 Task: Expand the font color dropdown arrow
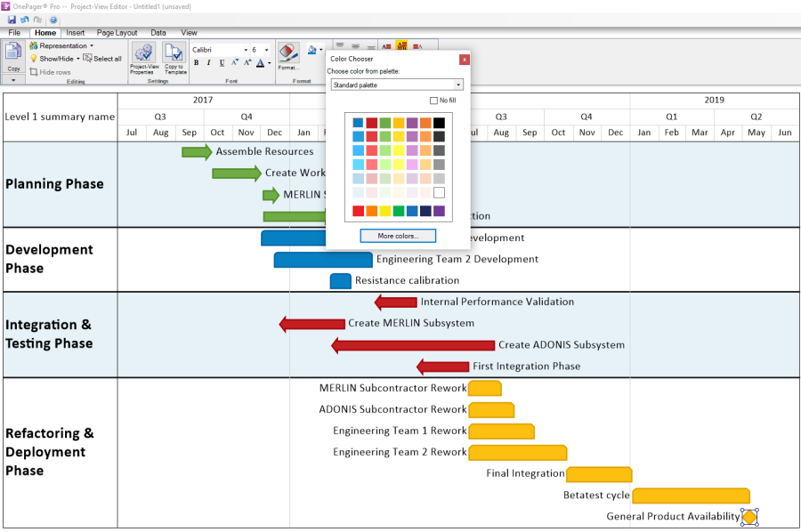pos(269,63)
